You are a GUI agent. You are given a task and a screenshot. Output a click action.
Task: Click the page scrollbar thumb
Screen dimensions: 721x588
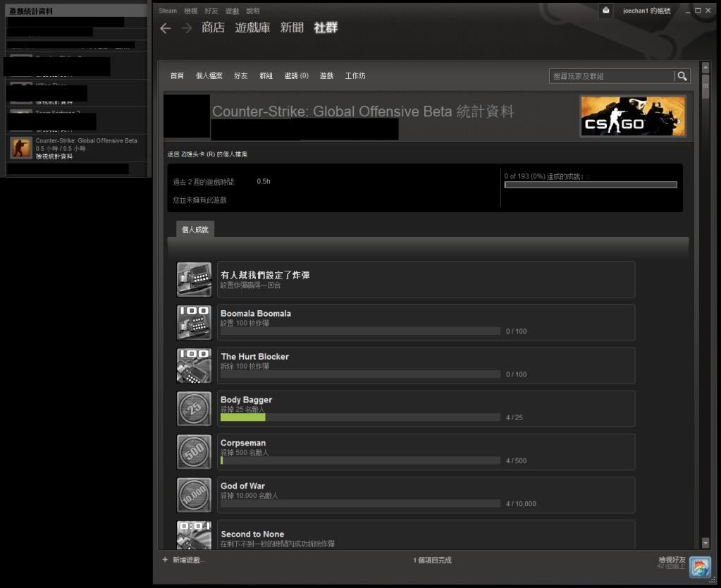(x=705, y=87)
